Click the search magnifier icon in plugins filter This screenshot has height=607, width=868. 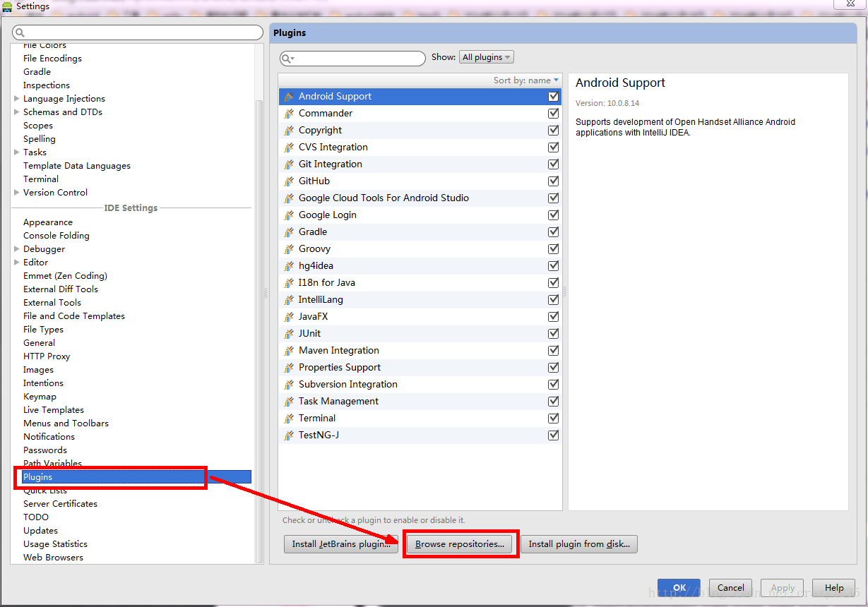pyautogui.click(x=288, y=59)
